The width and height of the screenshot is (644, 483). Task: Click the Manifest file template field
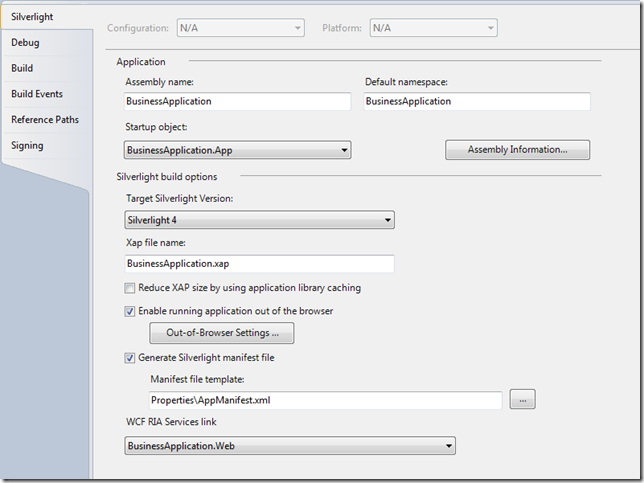(324, 400)
